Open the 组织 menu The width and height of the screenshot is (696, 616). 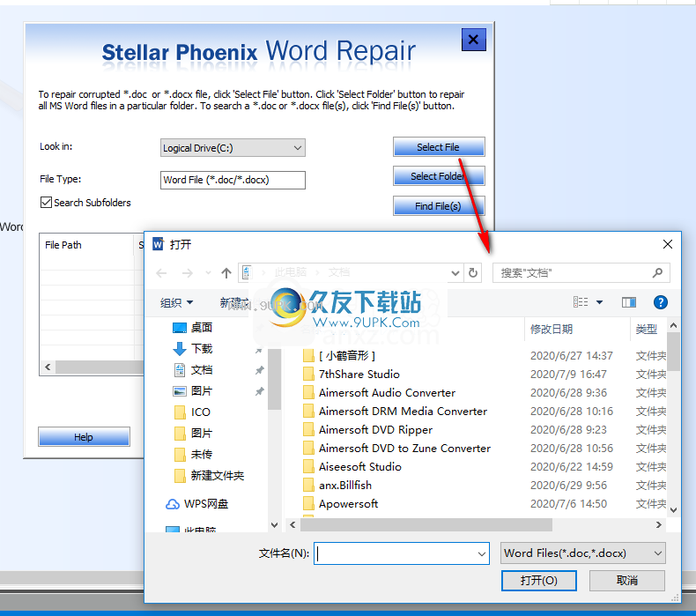(x=177, y=302)
